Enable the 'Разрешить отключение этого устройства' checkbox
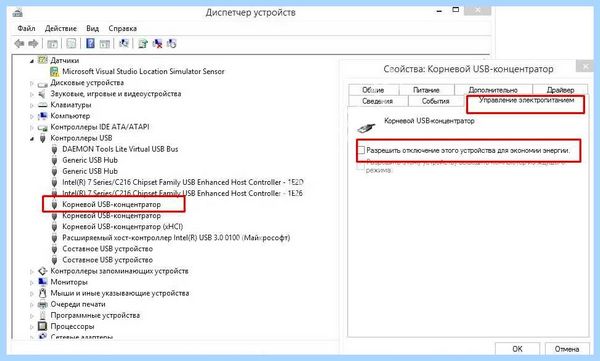Image resolution: width=600 pixels, height=361 pixels. (360, 150)
